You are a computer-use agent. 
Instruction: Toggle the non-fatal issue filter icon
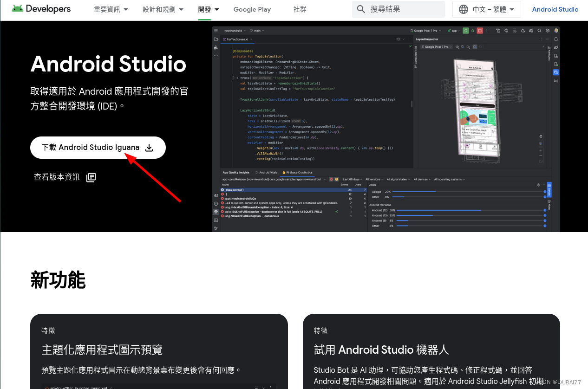coord(336,179)
